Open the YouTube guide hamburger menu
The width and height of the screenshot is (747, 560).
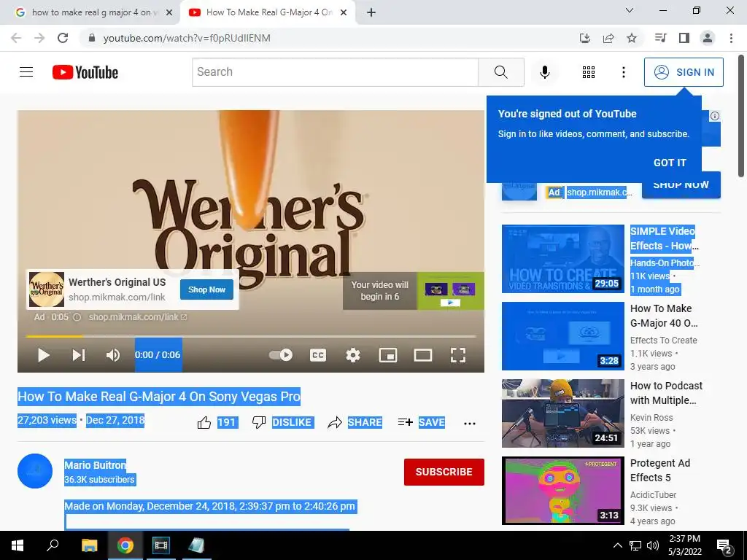[x=26, y=72]
